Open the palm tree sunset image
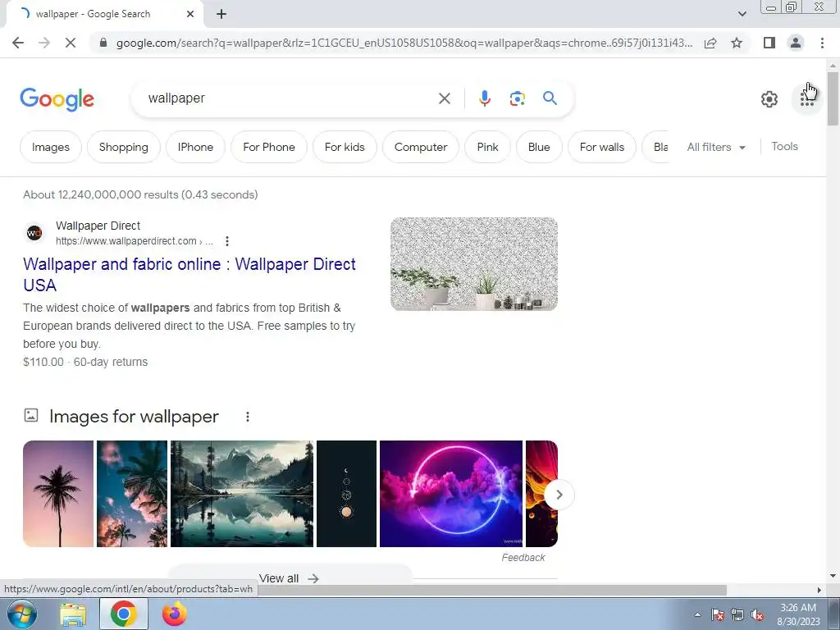 click(58, 494)
